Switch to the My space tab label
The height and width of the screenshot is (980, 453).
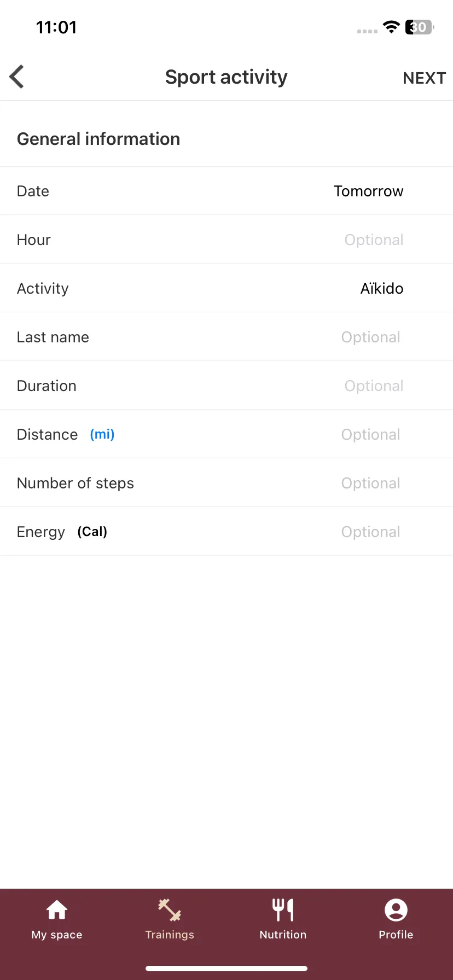click(57, 935)
